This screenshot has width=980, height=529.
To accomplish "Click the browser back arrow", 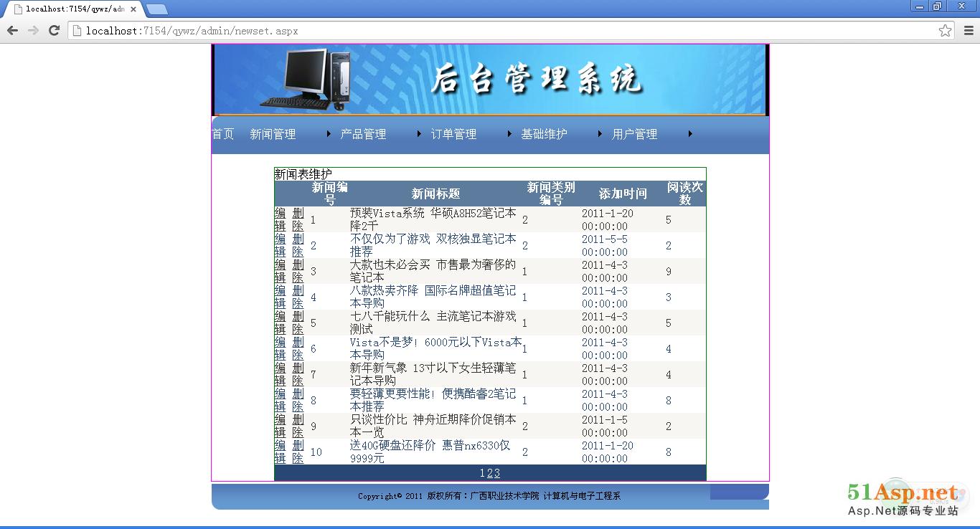I will tap(12, 31).
